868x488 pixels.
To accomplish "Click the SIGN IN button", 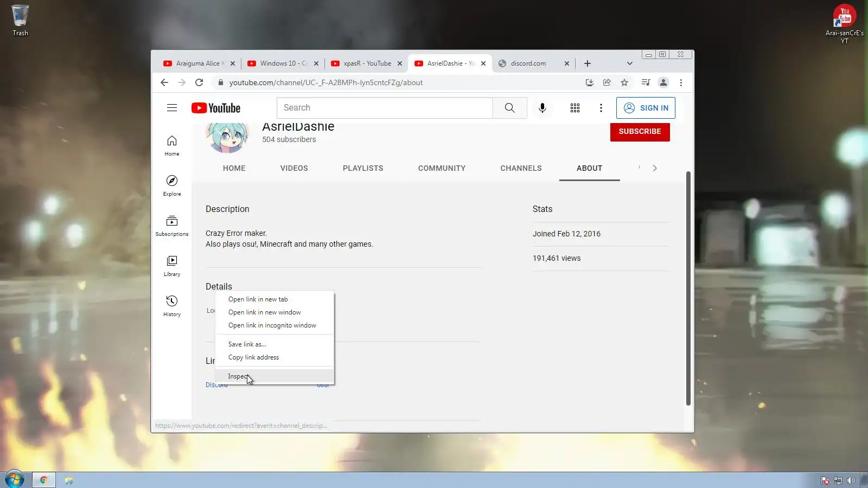I will 646,108.
